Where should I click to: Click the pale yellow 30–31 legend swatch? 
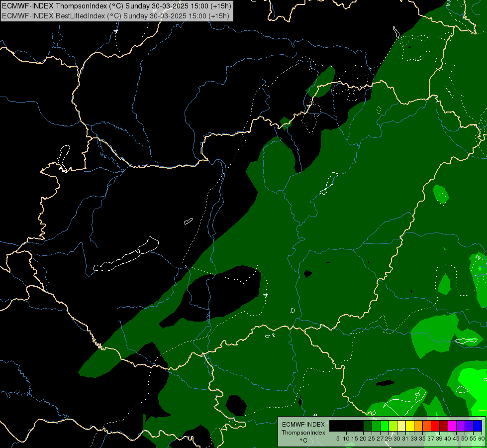click(401, 426)
